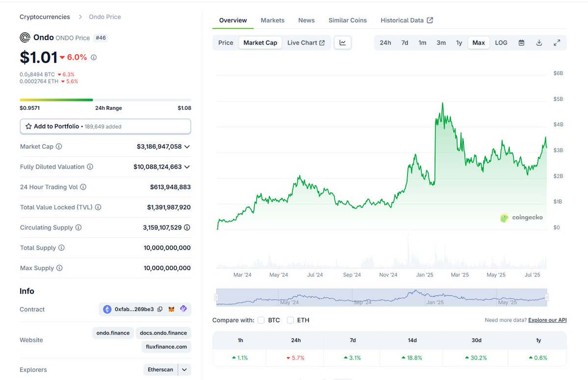The height and width of the screenshot is (380, 588).
Task: Open Live Chart button
Action: click(x=306, y=43)
